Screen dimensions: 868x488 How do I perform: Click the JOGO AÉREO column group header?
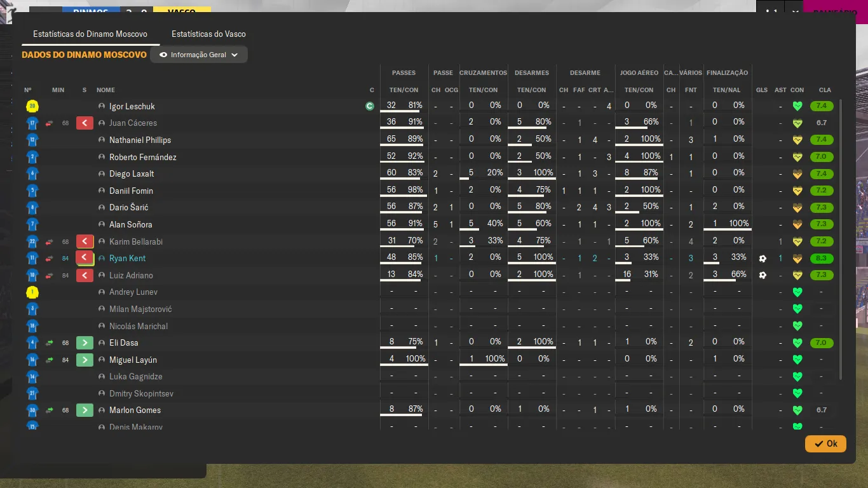point(639,73)
